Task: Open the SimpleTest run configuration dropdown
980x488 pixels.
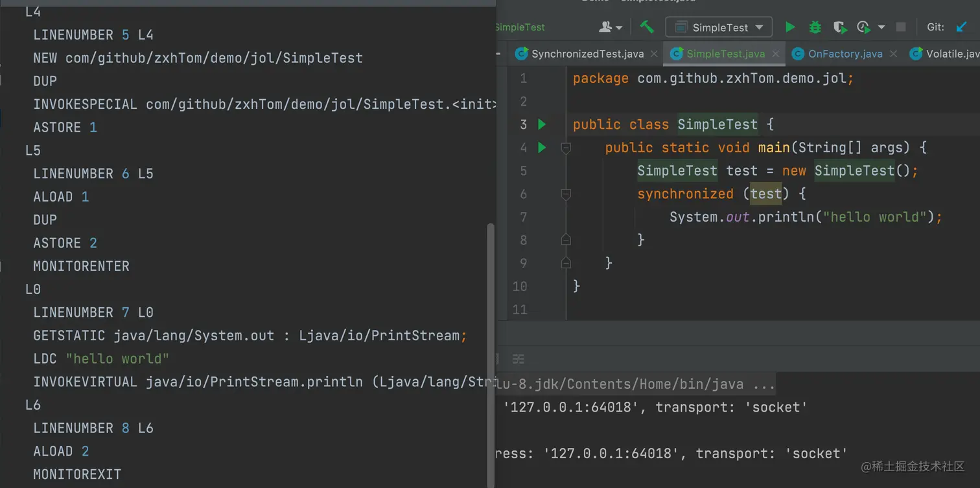Action: coord(719,27)
